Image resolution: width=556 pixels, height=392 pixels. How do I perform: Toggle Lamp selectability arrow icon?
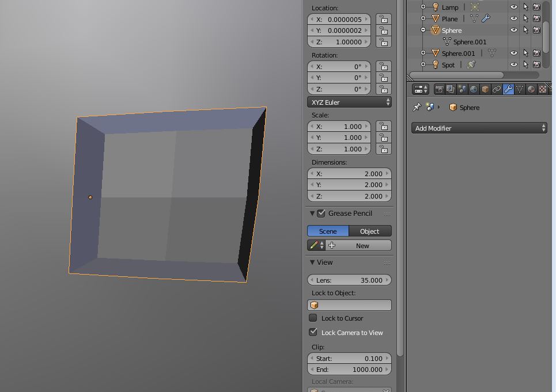tap(525, 7)
